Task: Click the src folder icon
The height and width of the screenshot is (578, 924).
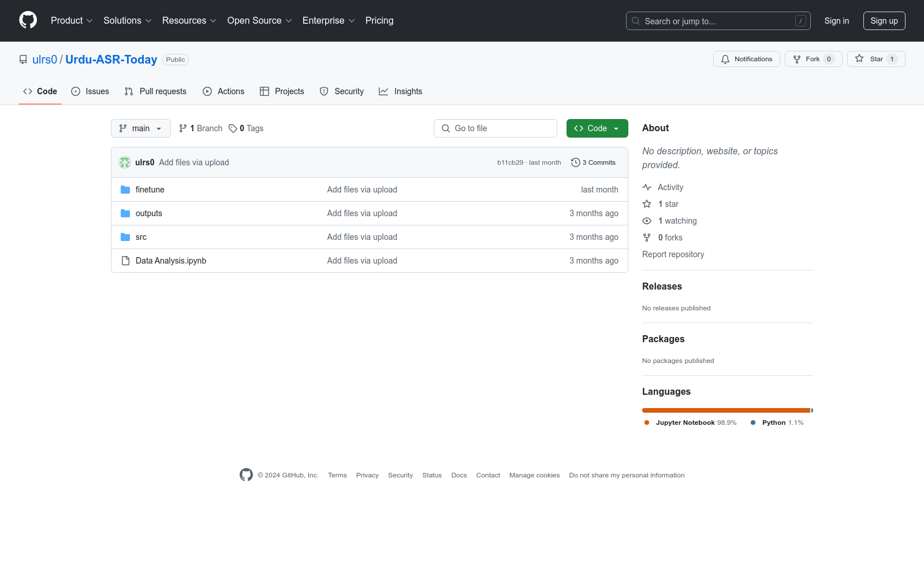Action: [x=125, y=237]
